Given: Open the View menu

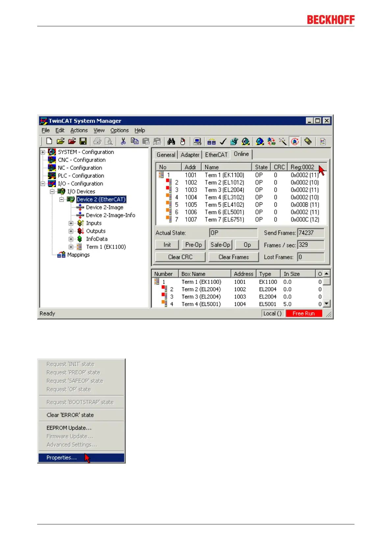Looking at the screenshot, I should tap(99, 130).
